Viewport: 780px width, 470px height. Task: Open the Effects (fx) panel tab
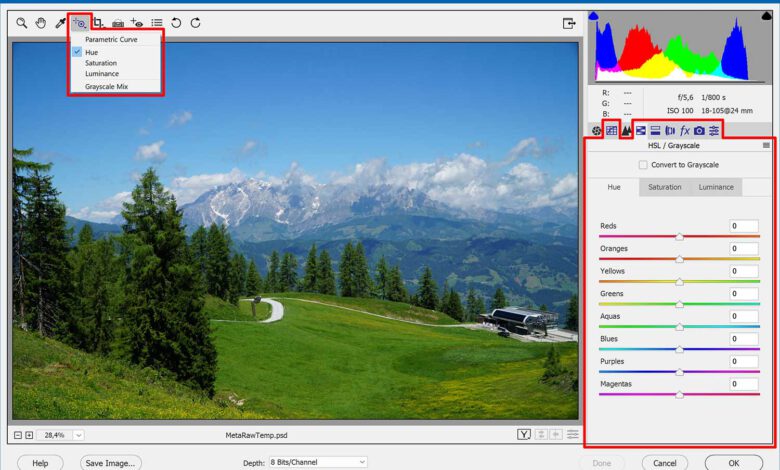(685, 130)
